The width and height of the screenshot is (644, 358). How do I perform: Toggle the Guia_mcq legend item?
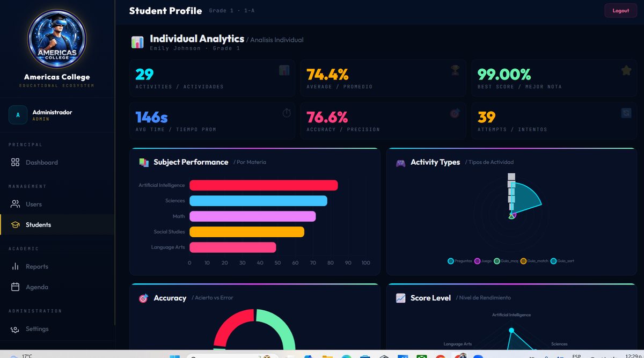(x=506, y=261)
